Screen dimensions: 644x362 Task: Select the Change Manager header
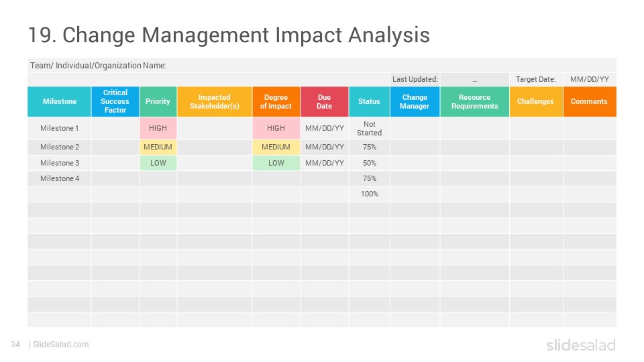point(415,101)
